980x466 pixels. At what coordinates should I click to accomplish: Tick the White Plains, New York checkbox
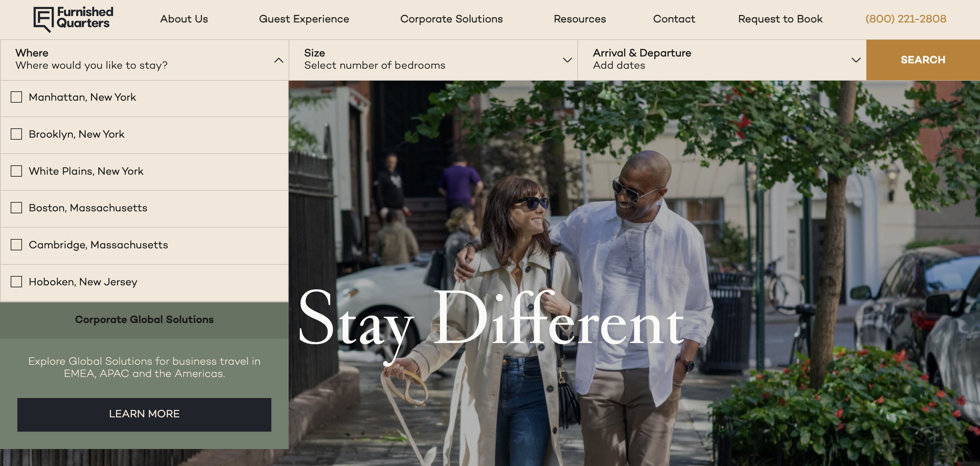[16, 171]
